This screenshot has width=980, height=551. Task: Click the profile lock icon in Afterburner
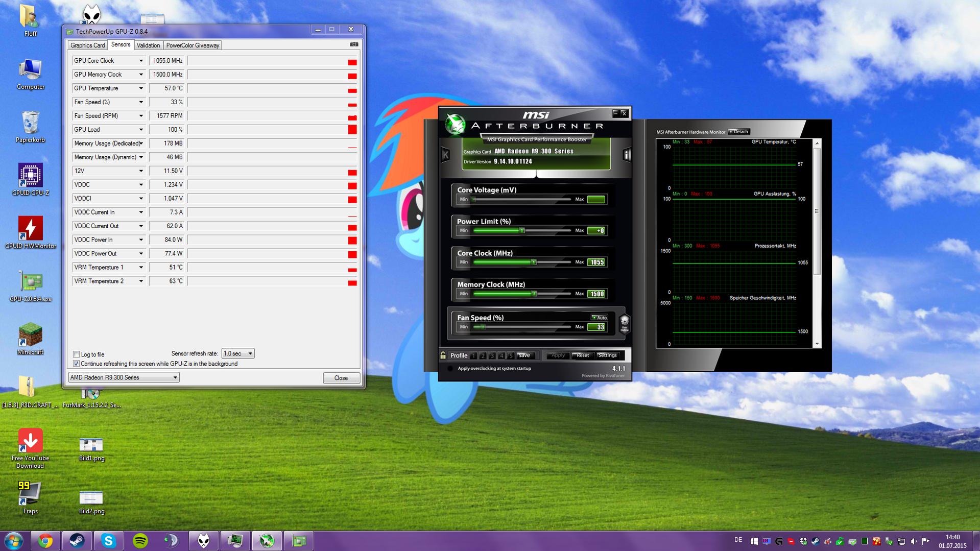pyautogui.click(x=443, y=355)
